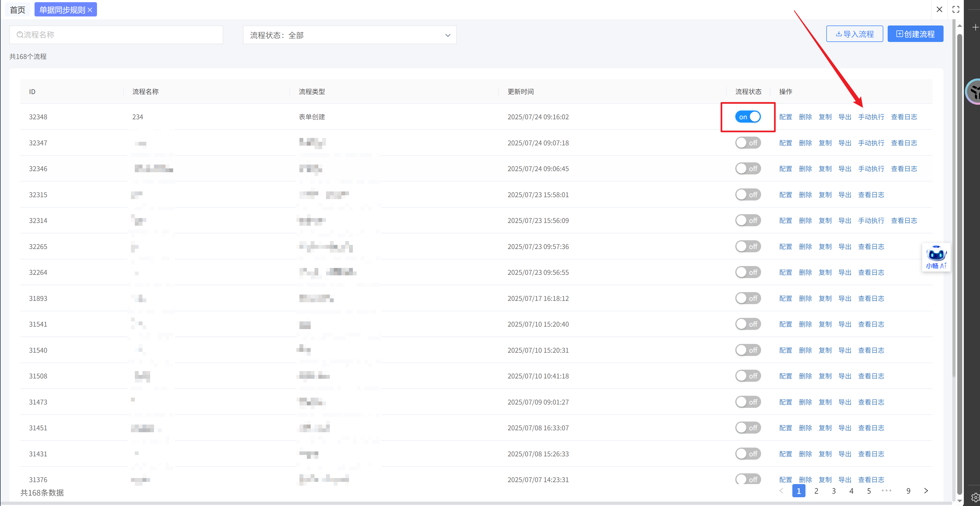
Task: Click 手动执行 for flow 32348
Action: (x=871, y=117)
